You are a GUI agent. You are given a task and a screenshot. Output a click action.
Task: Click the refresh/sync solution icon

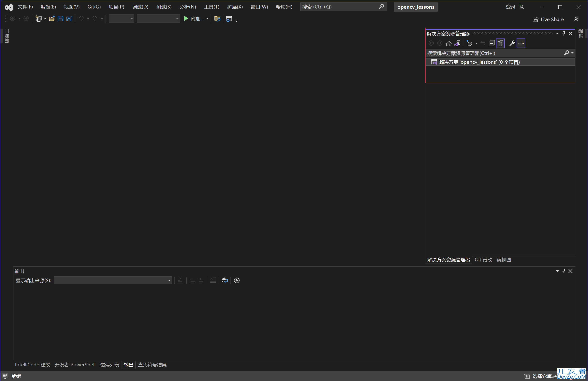(x=483, y=43)
